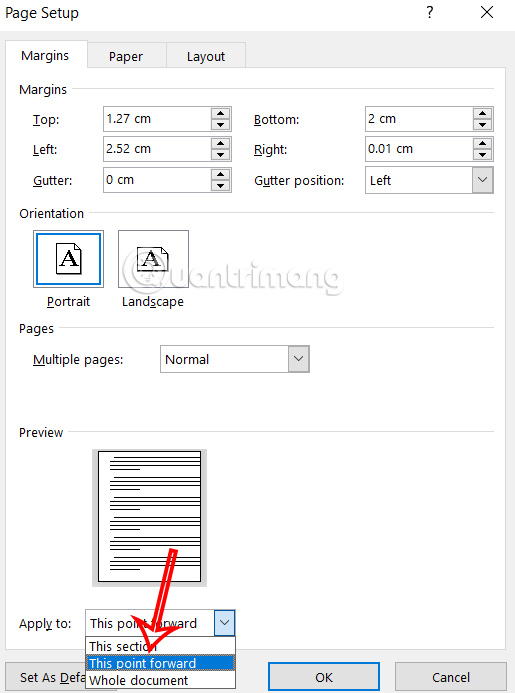The height and width of the screenshot is (693, 515).
Task: Increase the Bottom margin with up arrow
Action: (483, 113)
